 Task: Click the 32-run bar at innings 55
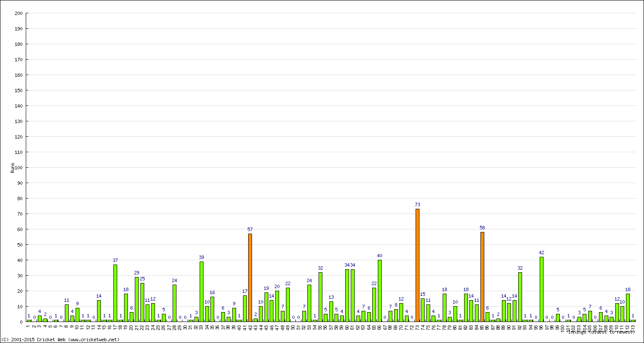320,297
